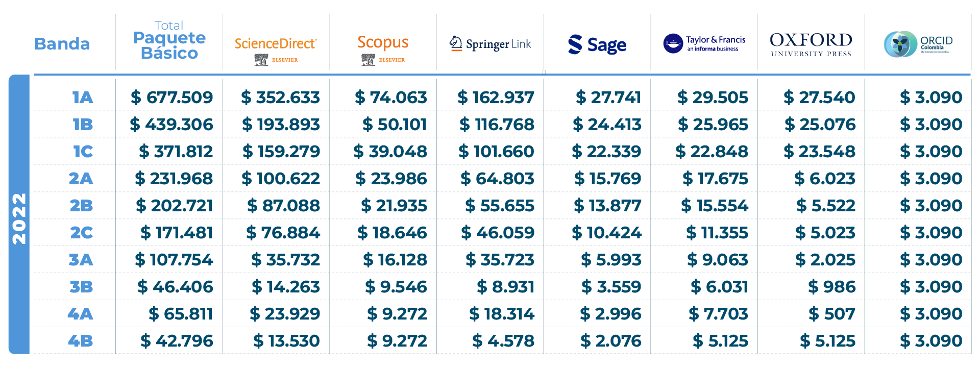Click the Elsevier tree emblem under ScienceDirect

(261, 60)
